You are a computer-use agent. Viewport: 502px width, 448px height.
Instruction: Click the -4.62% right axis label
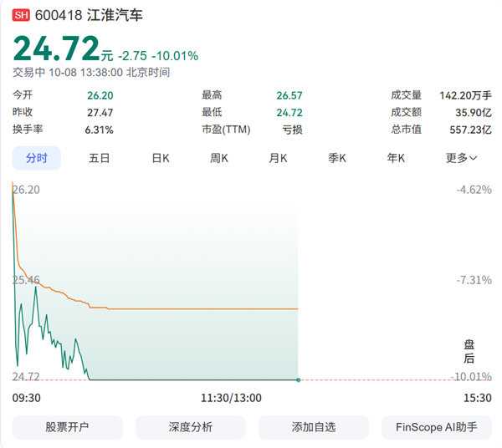coord(474,190)
